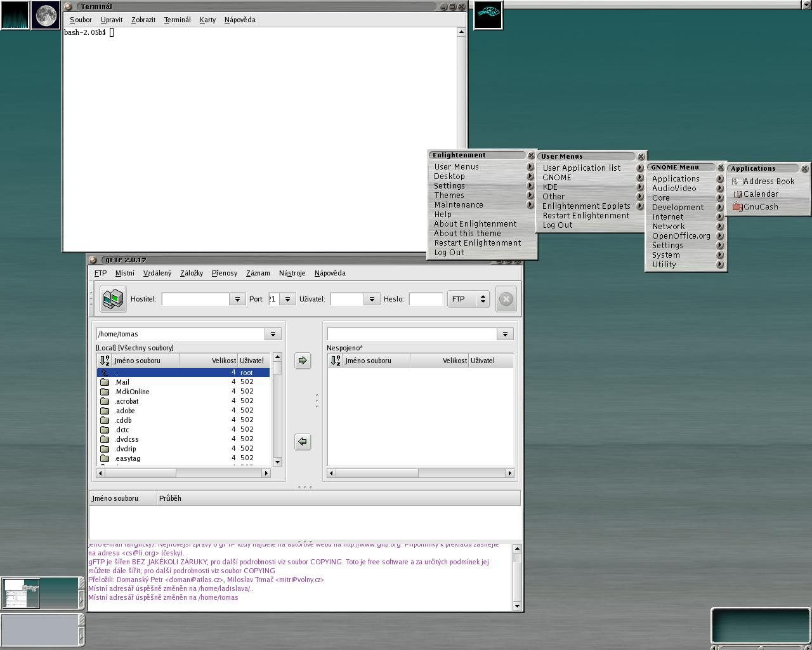Click the Průběh column header
The height and width of the screenshot is (650, 812).
click(339, 498)
